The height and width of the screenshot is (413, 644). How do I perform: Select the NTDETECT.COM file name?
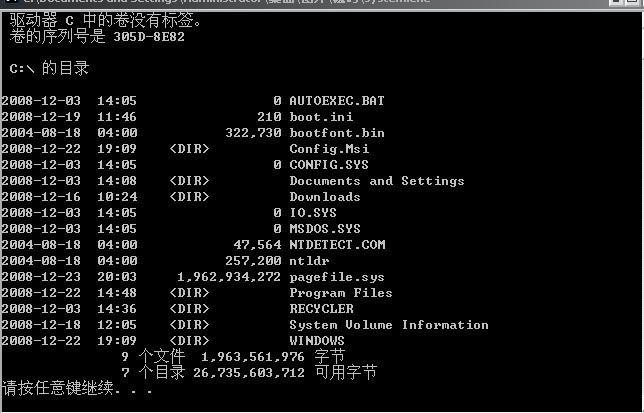coord(337,245)
